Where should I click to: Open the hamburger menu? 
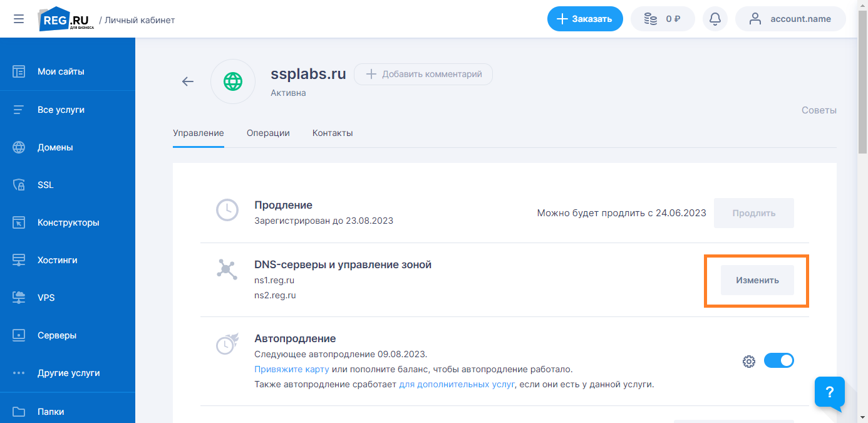click(19, 19)
